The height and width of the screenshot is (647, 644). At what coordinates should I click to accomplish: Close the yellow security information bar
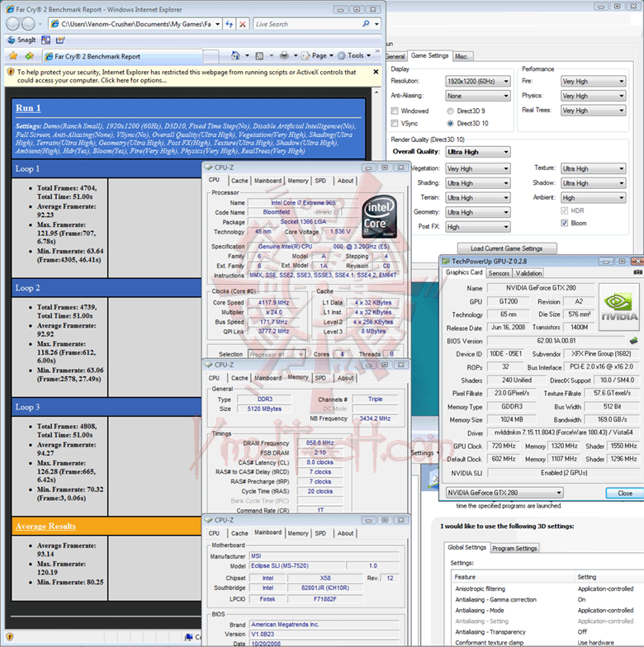click(376, 72)
